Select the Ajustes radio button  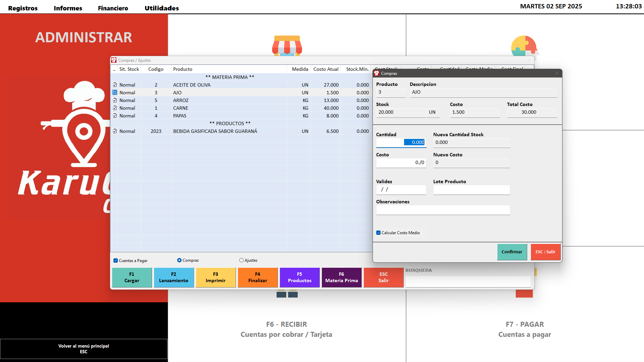point(241,260)
